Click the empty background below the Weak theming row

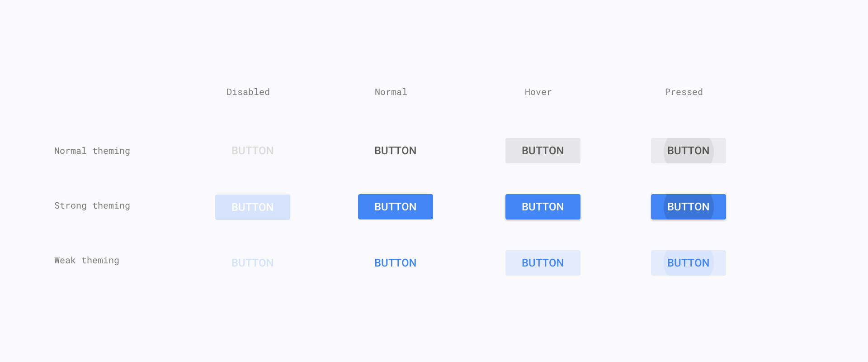434,321
